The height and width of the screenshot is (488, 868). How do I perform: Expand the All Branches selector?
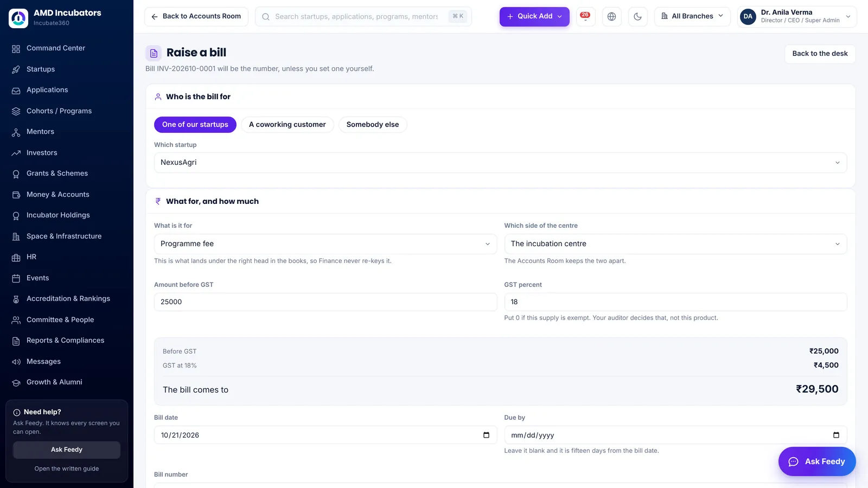pyautogui.click(x=692, y=17)
